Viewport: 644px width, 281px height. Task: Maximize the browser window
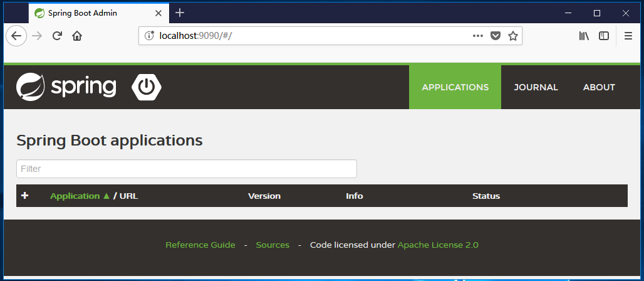point(597,13)
